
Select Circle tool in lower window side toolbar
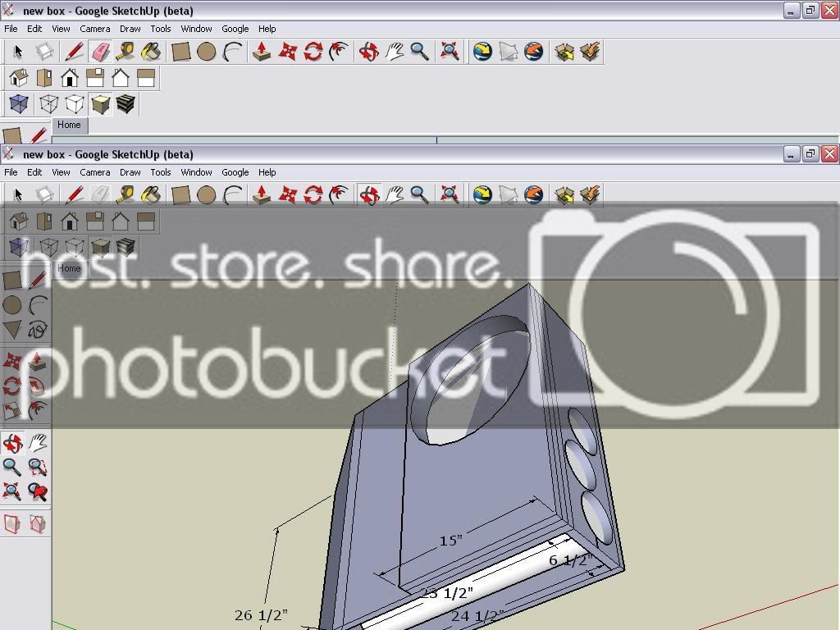(11, 305)
